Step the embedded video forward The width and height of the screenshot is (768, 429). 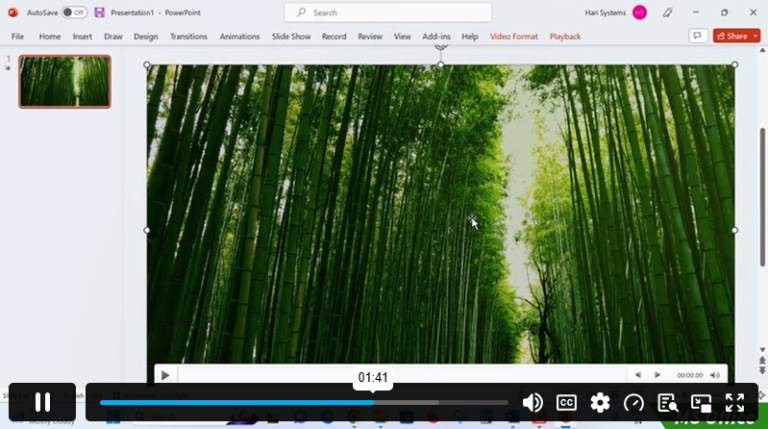657,375
